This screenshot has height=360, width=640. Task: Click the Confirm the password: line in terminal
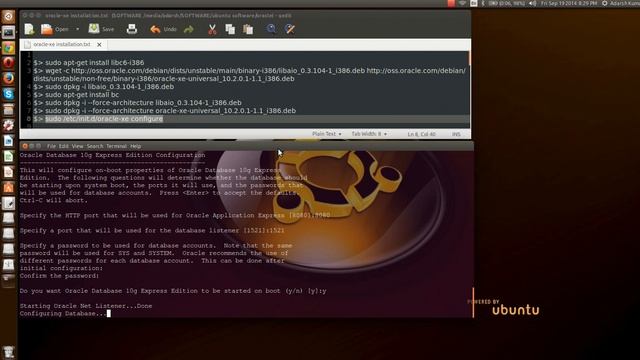[x=59, y=276]
